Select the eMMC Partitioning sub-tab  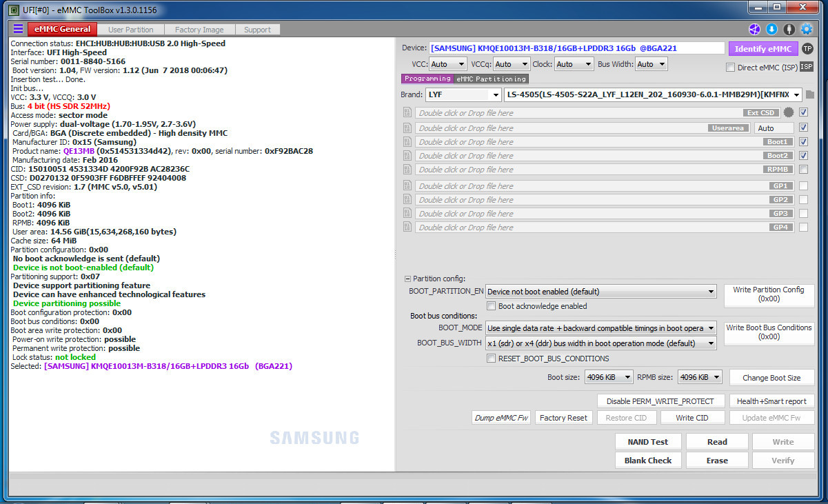pos(491,79)
